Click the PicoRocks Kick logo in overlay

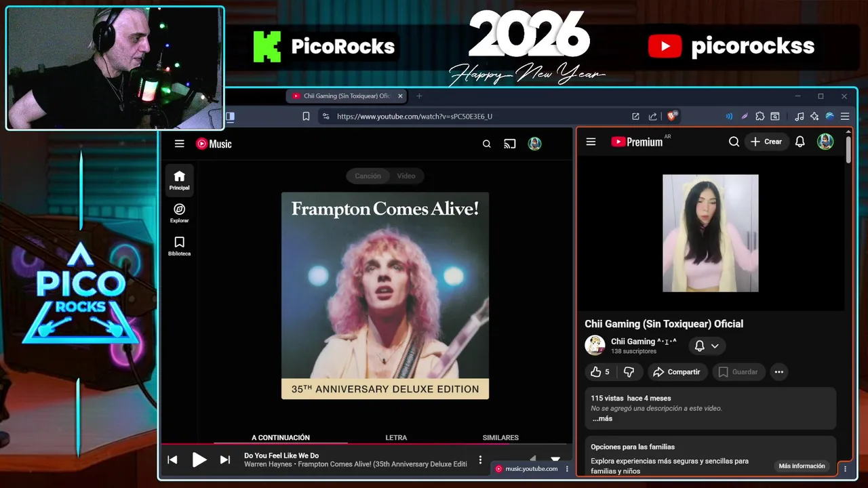point(267,46)
